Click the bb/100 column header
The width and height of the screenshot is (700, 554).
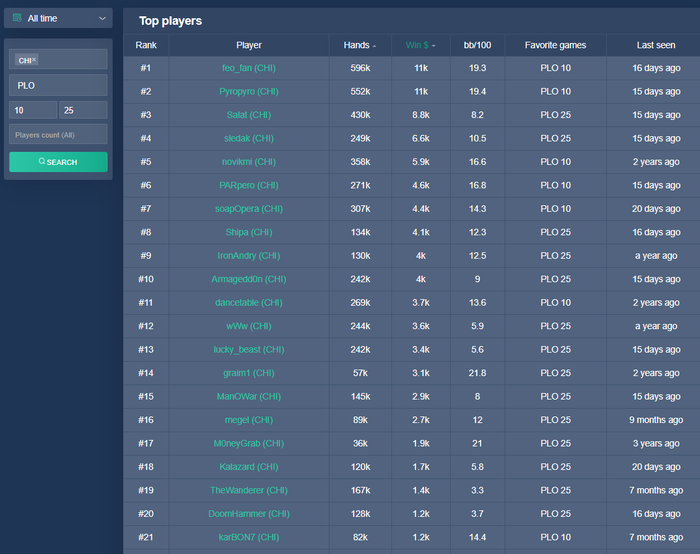tap(477, 45)
